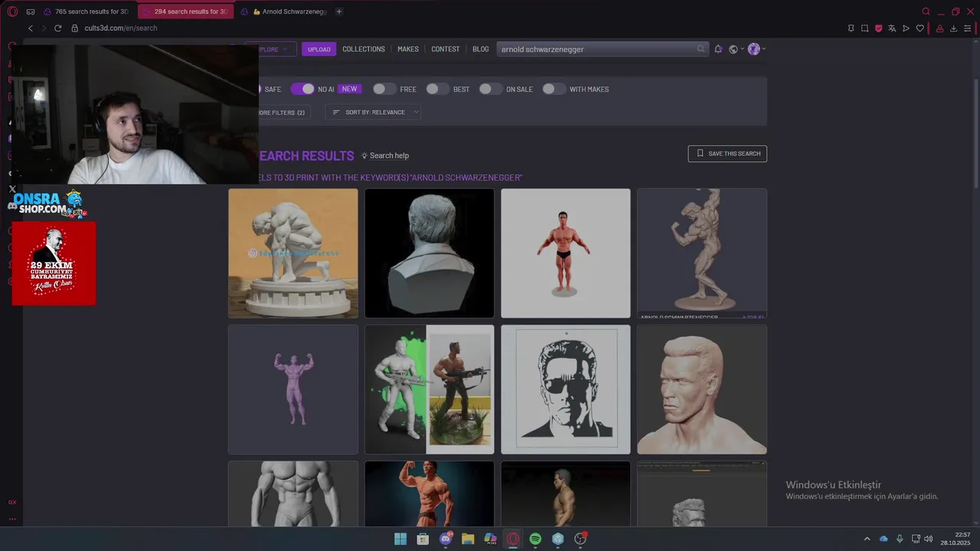Image resolution: width=980 pixels, height=551 pixels.
Task: Click the page vertical scrollbar
Action: tap(975, 134)
